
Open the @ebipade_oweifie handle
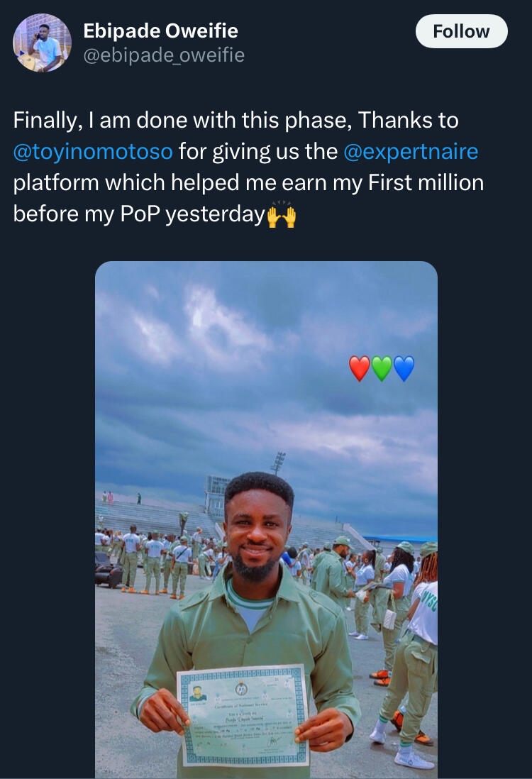pyautogui.click(x=164, y=55)
